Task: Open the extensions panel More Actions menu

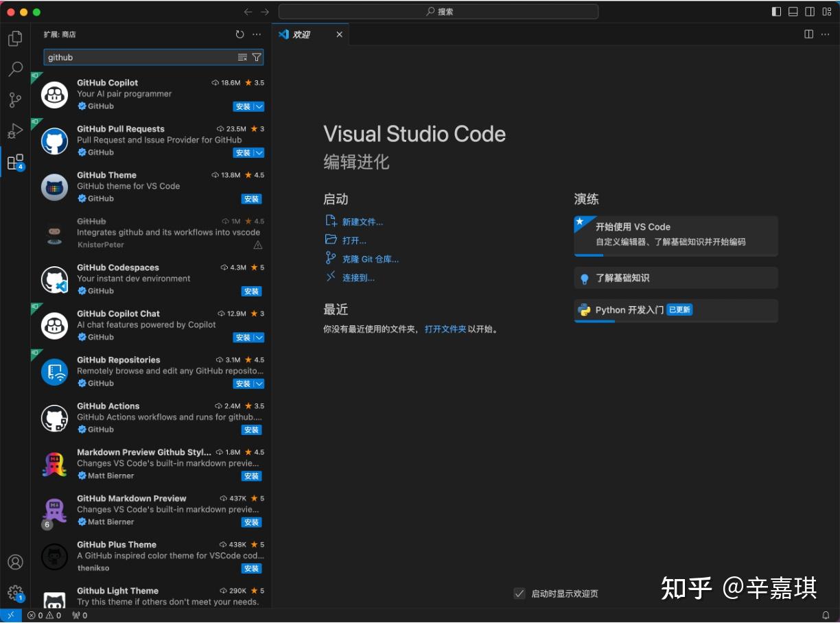Action: (257, 34)
